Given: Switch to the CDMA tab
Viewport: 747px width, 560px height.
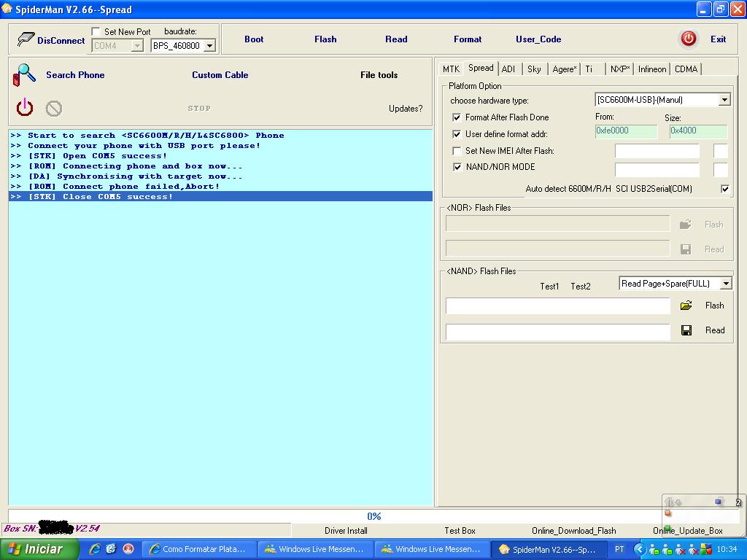Looking at the screenshot, I should [x=686, y=69].
